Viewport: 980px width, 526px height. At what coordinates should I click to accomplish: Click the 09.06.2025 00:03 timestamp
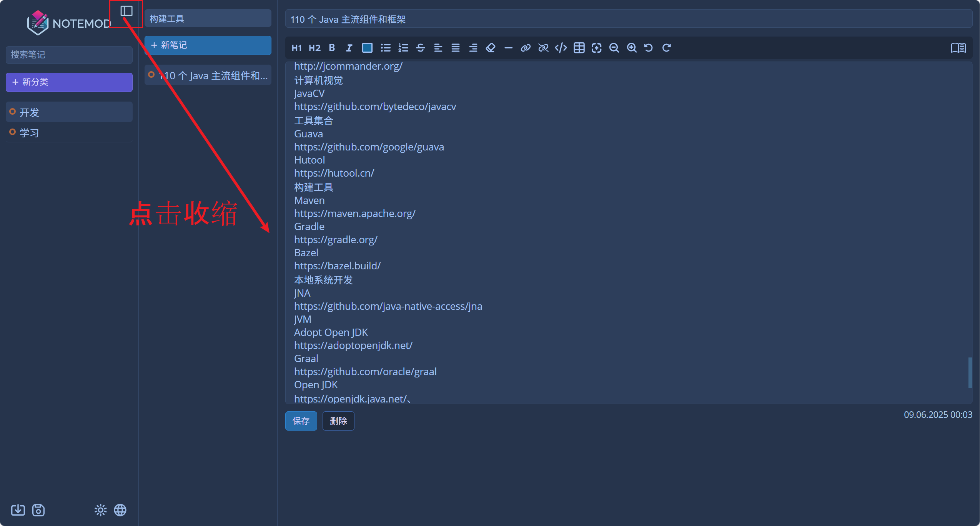pos(938,414)
